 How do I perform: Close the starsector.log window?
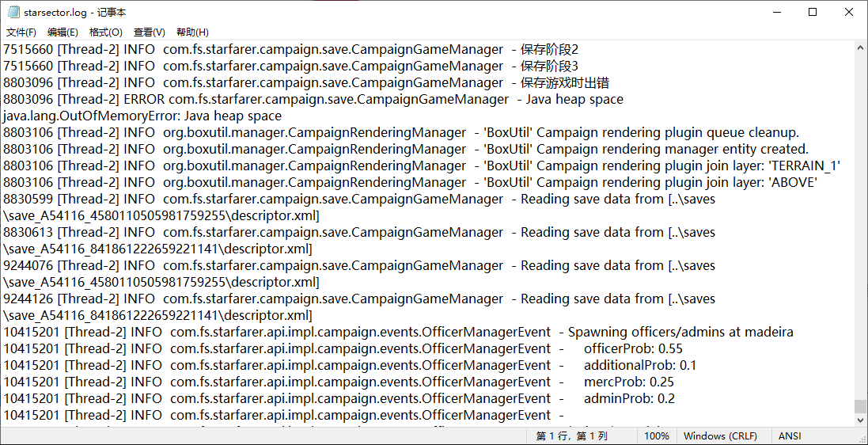[x=849, y=13]
